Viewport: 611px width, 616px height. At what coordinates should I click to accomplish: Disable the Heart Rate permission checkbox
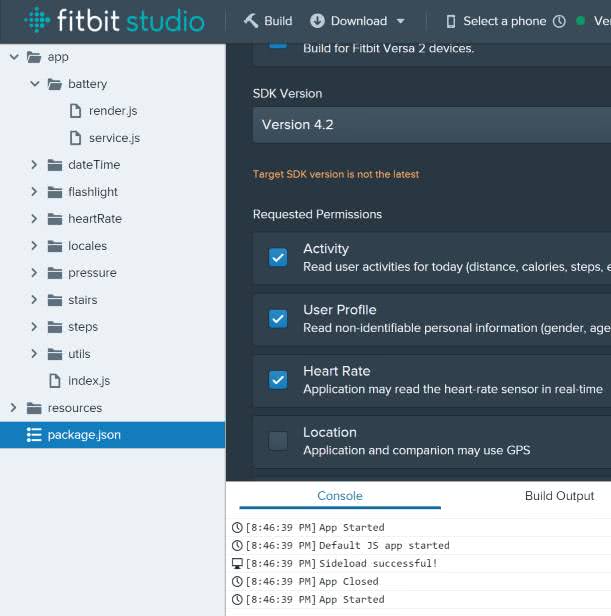tap(278, 379)
